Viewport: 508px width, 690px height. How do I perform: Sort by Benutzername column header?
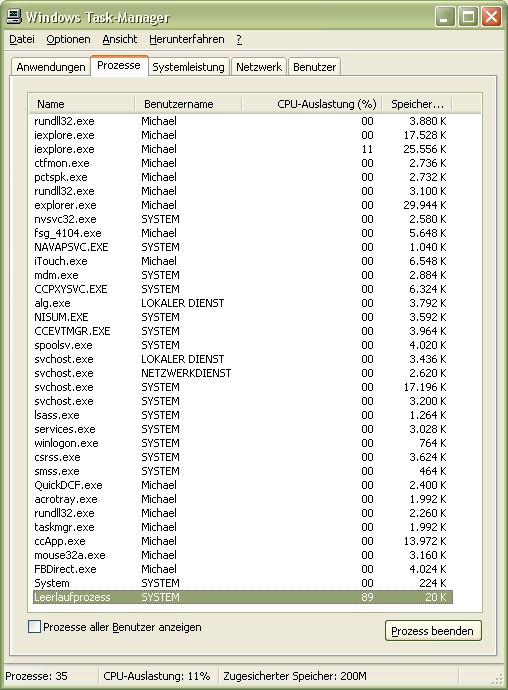tap(188, 104)
